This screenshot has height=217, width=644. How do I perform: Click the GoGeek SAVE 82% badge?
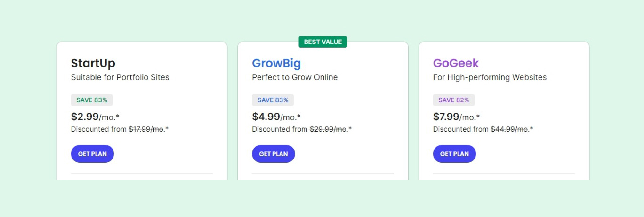(454, 100)
